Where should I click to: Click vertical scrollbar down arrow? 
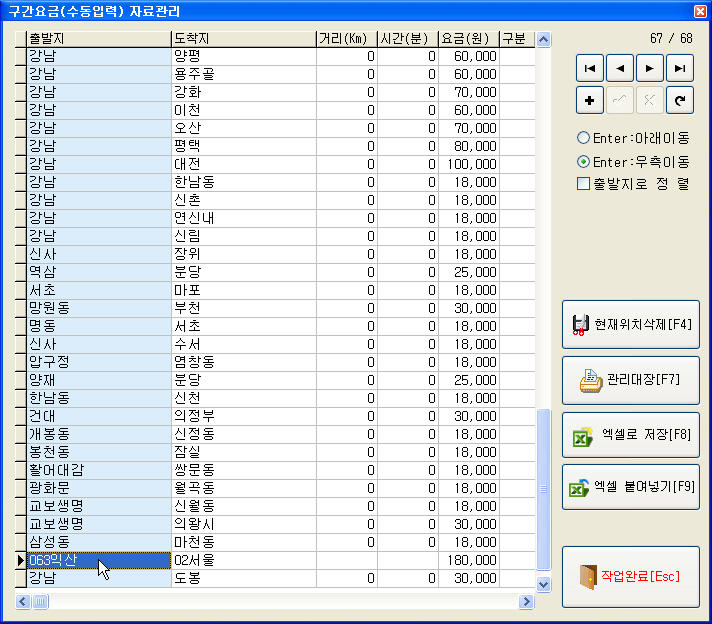pyautogui.click(x=543, y=584)
